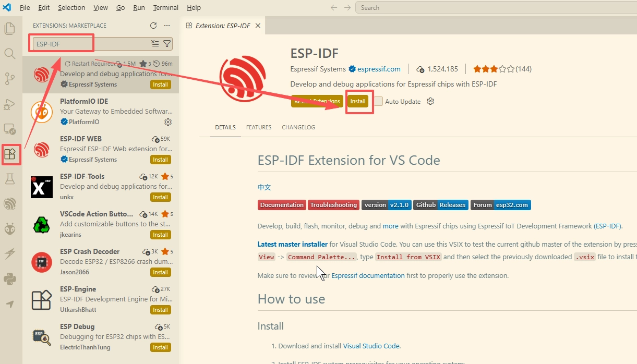The width and height of the screenshot is (637, 364).
Task: Open the Search view in activity bar
Action: pyautogui.click(x=10, y=54)
